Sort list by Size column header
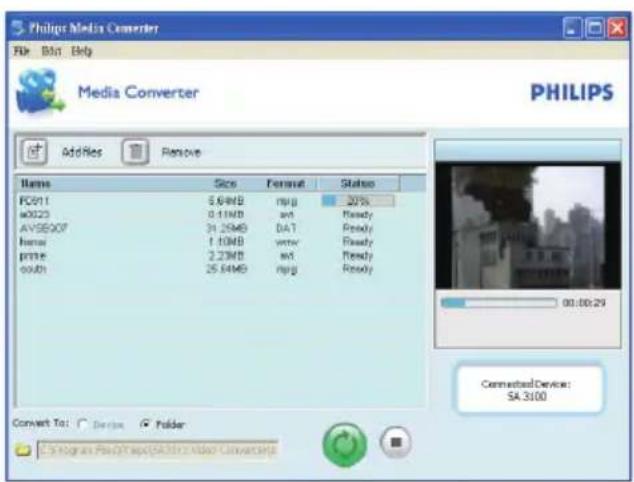The image size is (634, 482). click(225, 183)
